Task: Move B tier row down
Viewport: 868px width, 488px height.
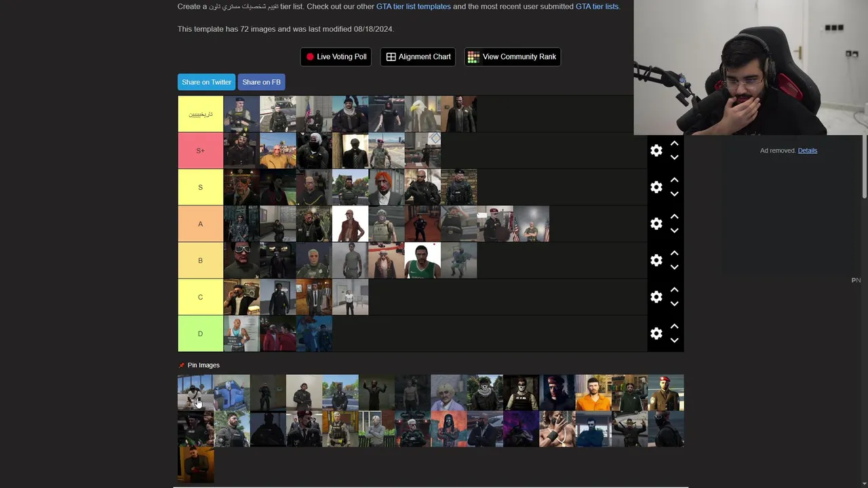Action: click(x=674, y=267)
